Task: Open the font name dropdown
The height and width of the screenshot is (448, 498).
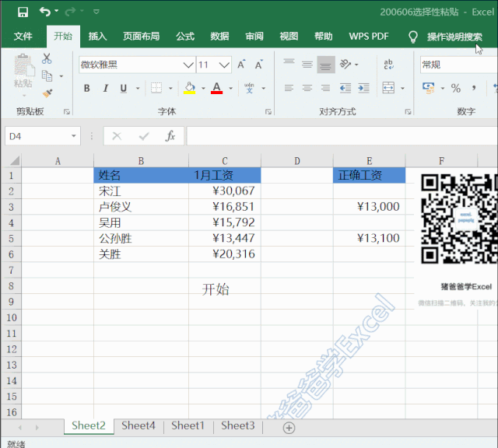Action: [188, 65]
